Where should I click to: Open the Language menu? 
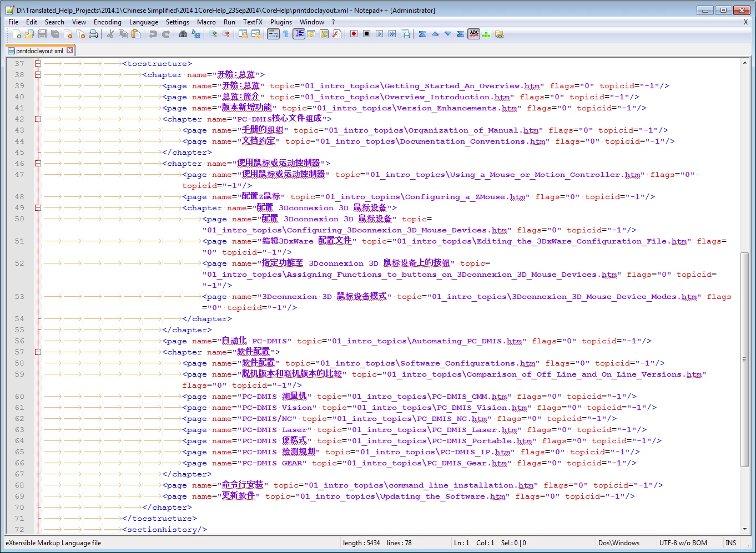coord(144,22)
